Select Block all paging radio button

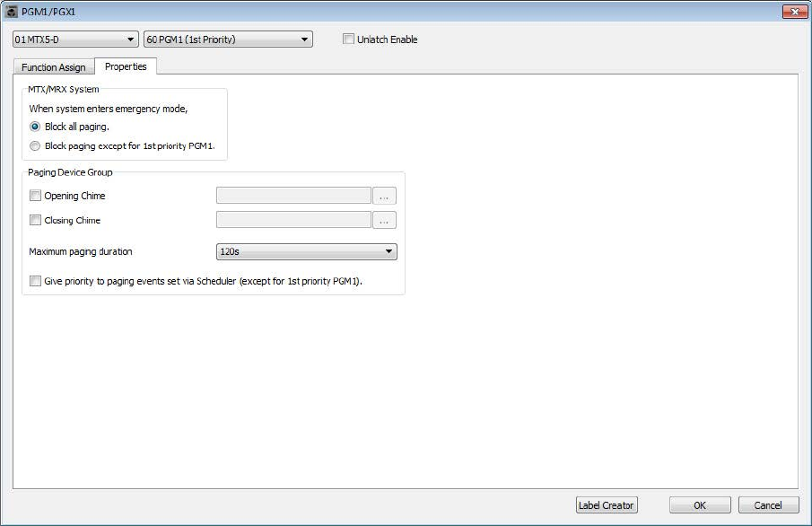pos(35,127)
